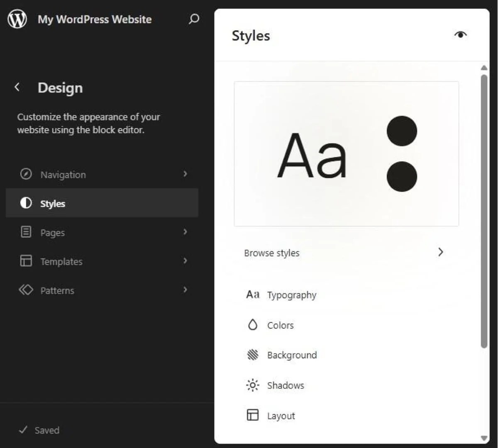Select the Layout grid icon
Viewport: 498px width, 448px height.
point(253,415)
